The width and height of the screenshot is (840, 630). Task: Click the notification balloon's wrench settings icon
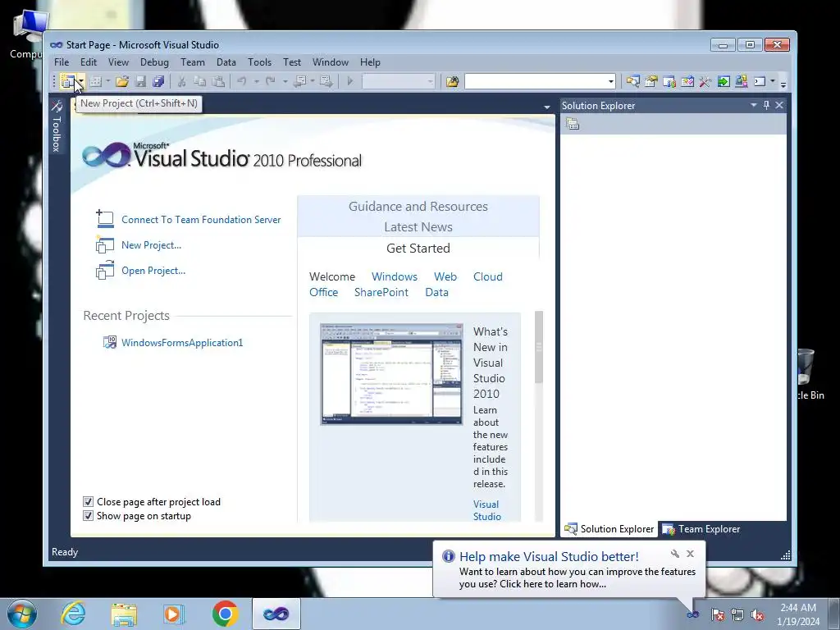point(675,554)
